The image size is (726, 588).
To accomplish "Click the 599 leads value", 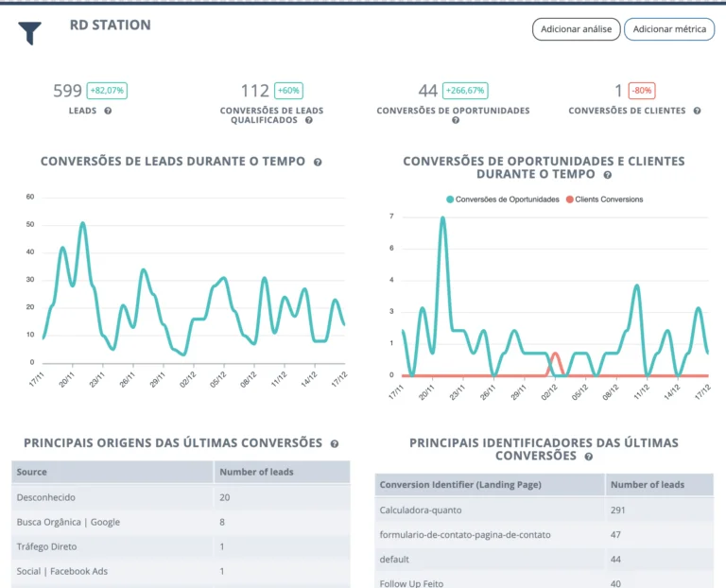I will point(68,91).
